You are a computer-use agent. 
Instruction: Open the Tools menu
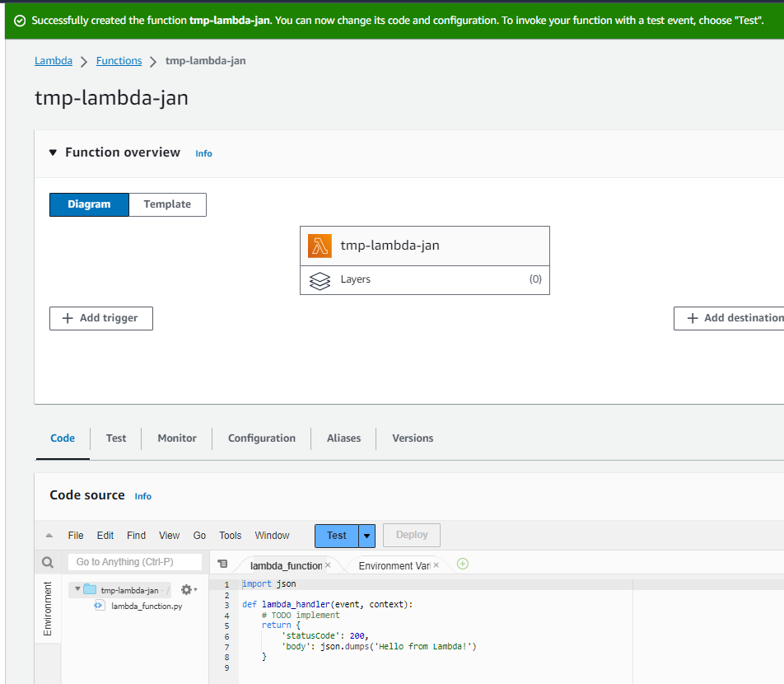[230, 536]
